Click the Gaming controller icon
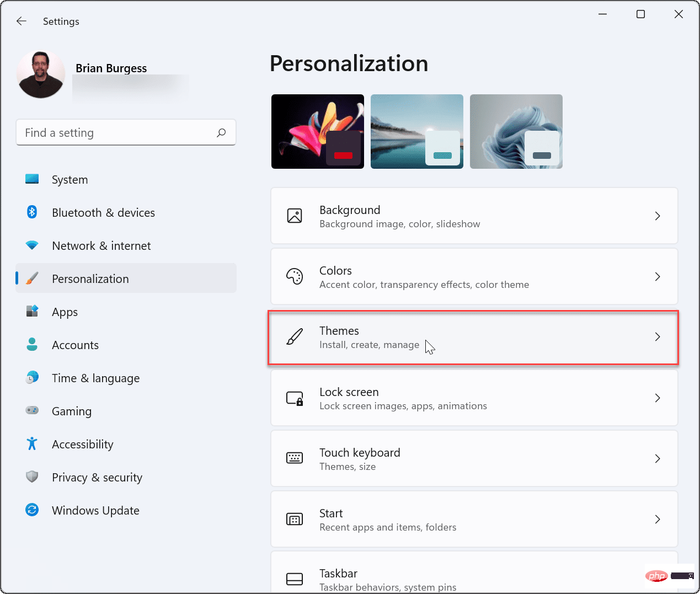 tap(32, 410)
